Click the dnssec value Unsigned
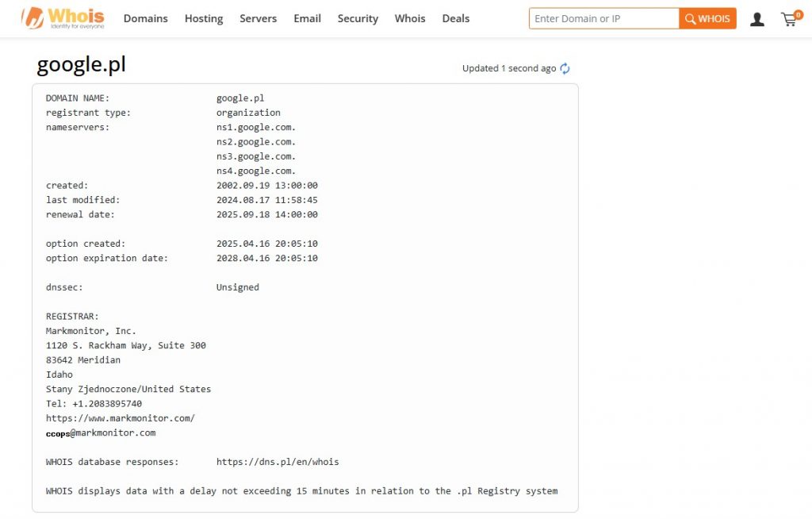Screen dimensions: 812x519 click(238, 287)
